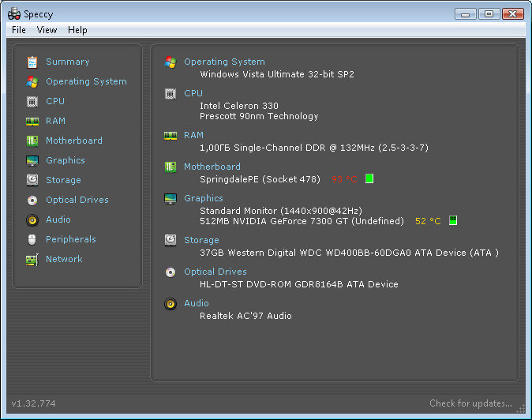View Optical Drives section in sidebar
Screen dimensions: 532x420
click(x=77, y=200)
